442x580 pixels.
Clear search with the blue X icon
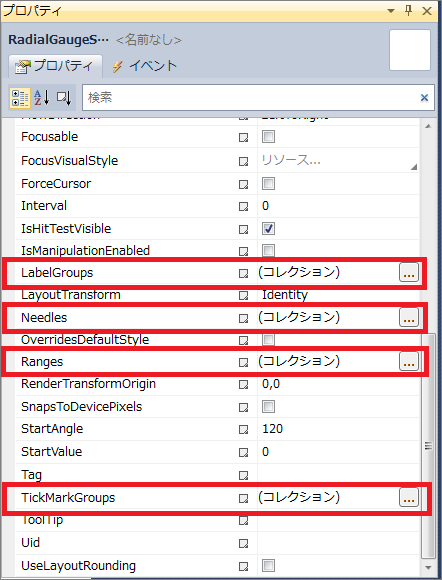coord(424,98)
